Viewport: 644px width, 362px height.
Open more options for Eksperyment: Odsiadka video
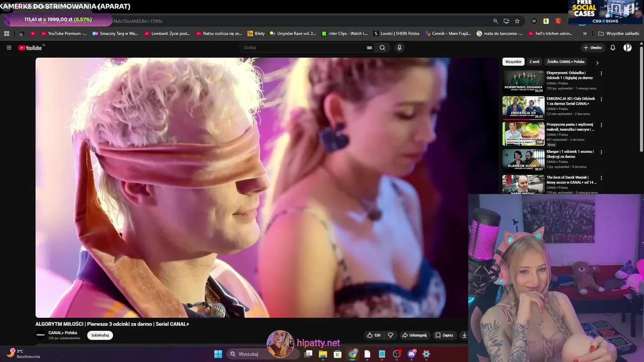click(601, 73)
